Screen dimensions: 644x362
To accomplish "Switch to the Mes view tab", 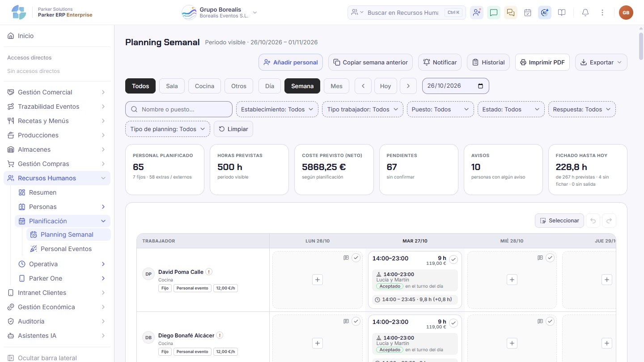I will (336, 86).
